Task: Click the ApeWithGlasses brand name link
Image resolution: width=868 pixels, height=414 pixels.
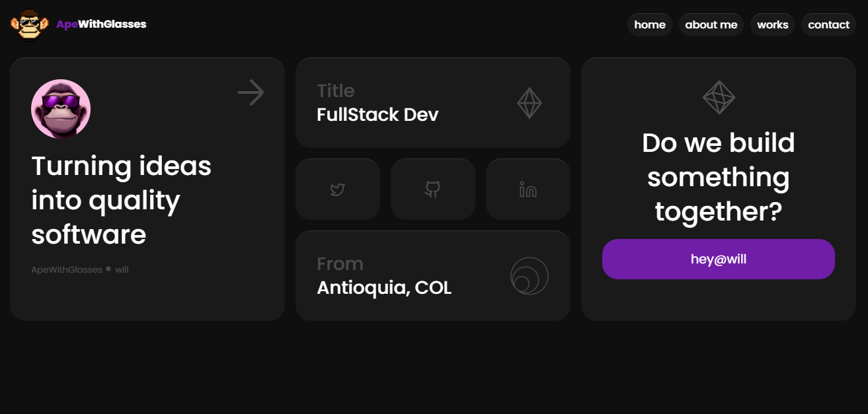Action: [x=101, y=24]
